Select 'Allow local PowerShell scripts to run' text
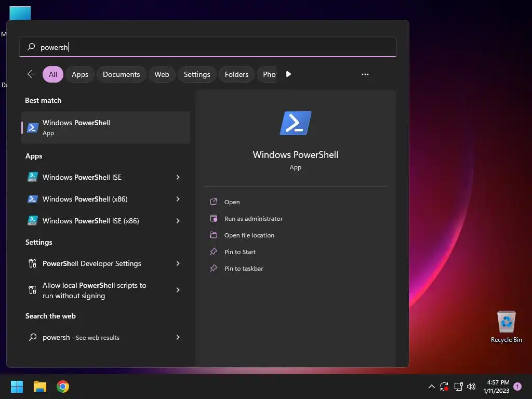Image resolution: width=532 pixels, height=399 pixels. click(x=95, y=290)
